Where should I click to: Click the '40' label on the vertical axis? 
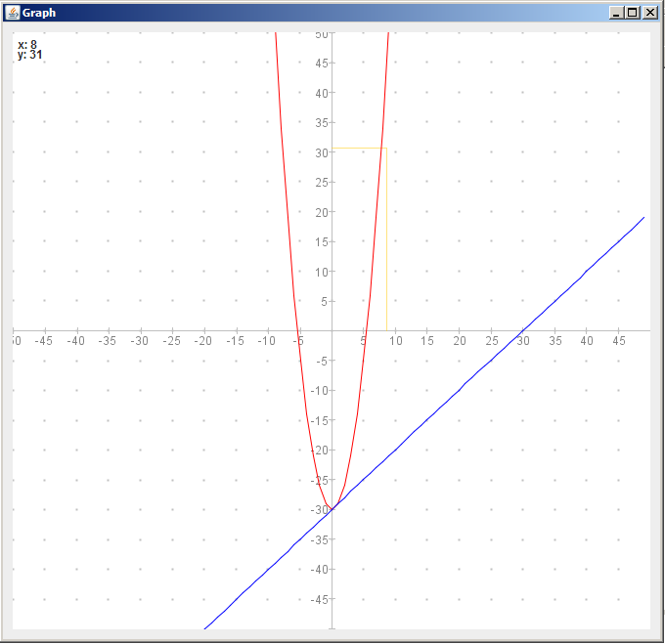tap(322, 93)
